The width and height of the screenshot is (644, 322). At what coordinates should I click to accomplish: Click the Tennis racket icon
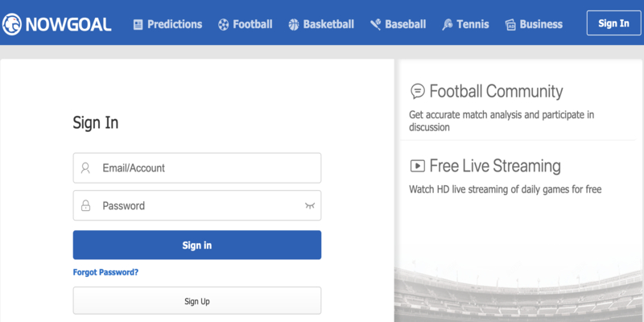[x=448, y=25]
